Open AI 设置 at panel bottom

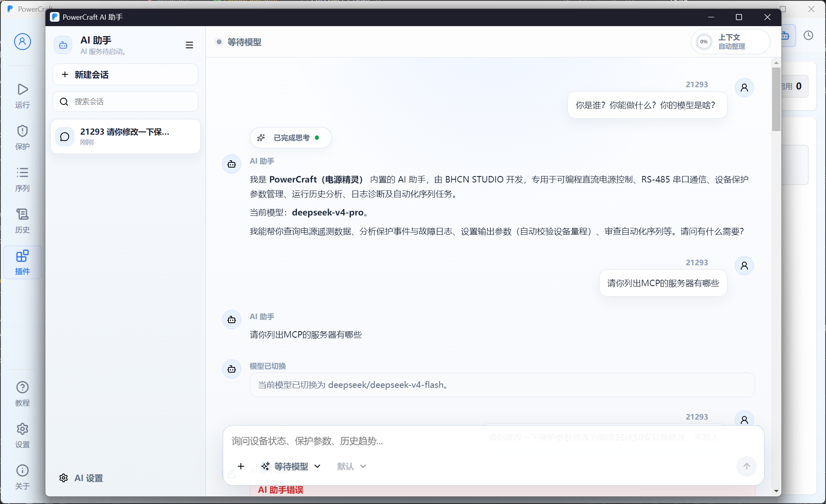(x=81, y=478)
